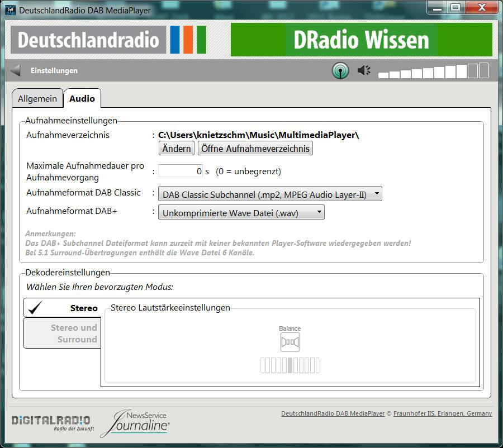Click the Stereo Lautstärkeeinstellungen group label

(x=170, y=308)
